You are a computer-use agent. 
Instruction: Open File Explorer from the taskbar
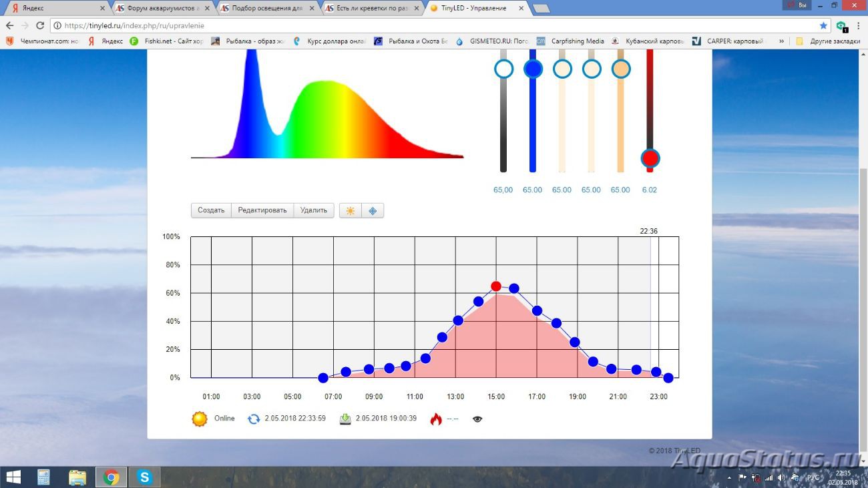77,477
